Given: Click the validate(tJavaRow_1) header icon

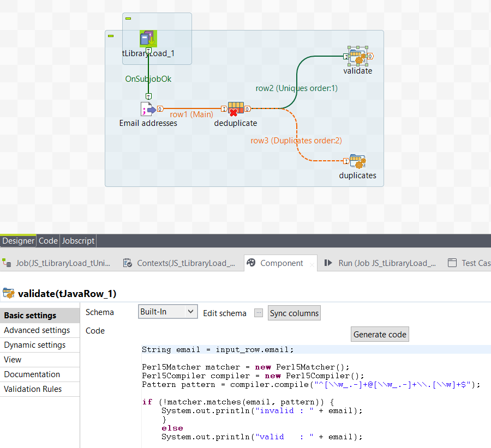Looking at the screenshot, I should (x=9, y=294).
